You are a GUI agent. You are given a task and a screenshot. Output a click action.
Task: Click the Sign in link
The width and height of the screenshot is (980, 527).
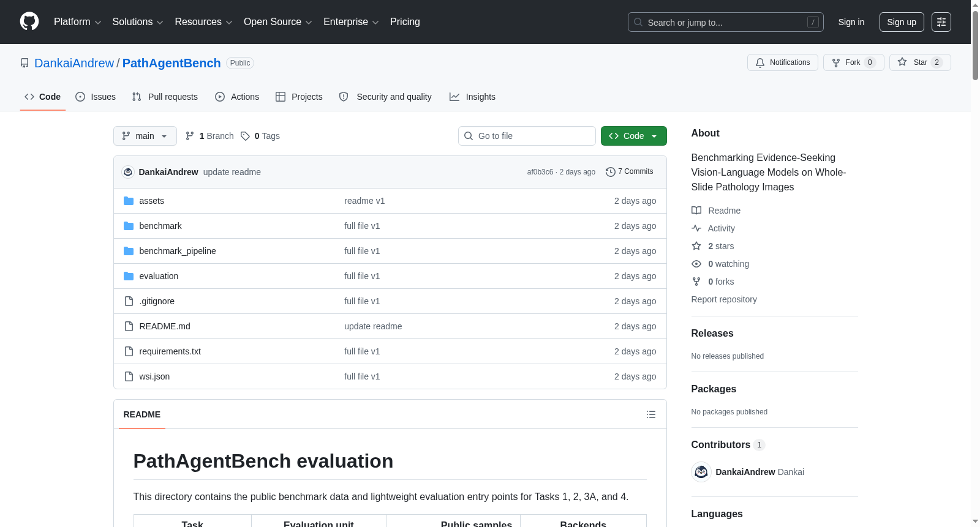tap(851, 22)
